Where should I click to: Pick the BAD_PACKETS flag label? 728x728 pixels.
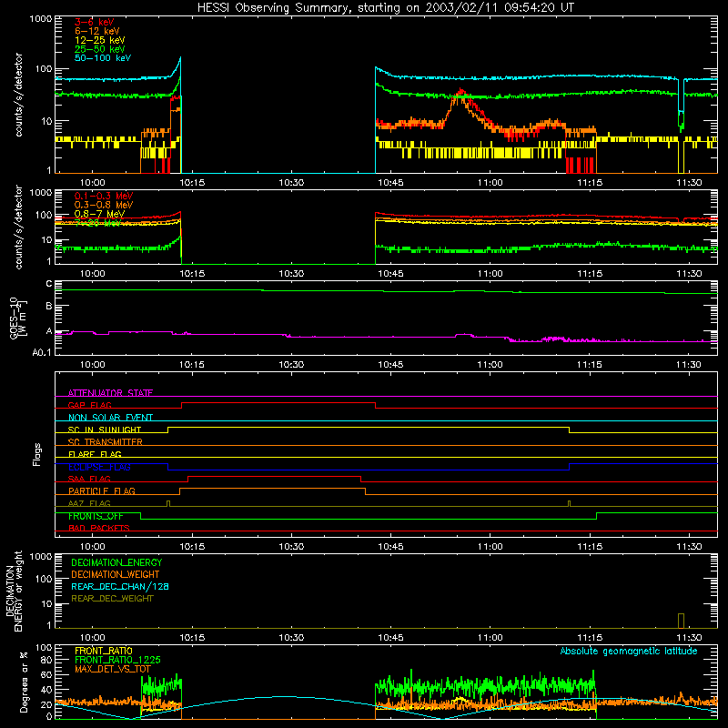click(x=99, y=528)
